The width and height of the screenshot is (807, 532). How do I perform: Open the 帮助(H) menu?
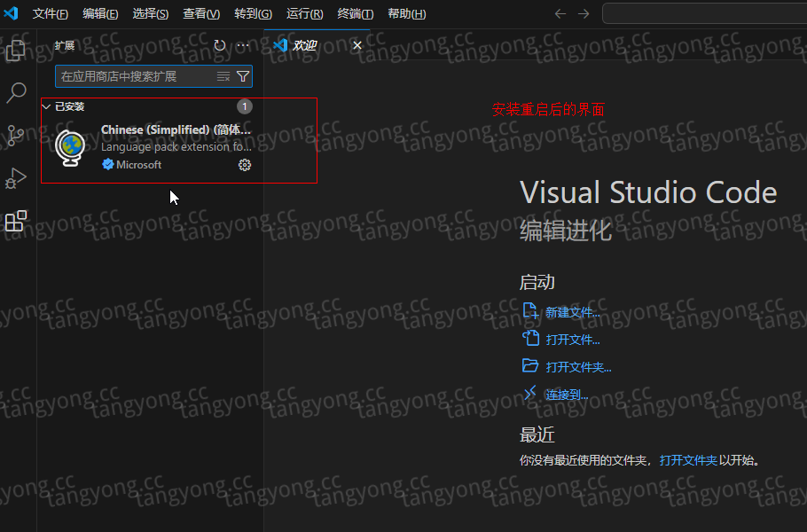[x=406, y=14]
